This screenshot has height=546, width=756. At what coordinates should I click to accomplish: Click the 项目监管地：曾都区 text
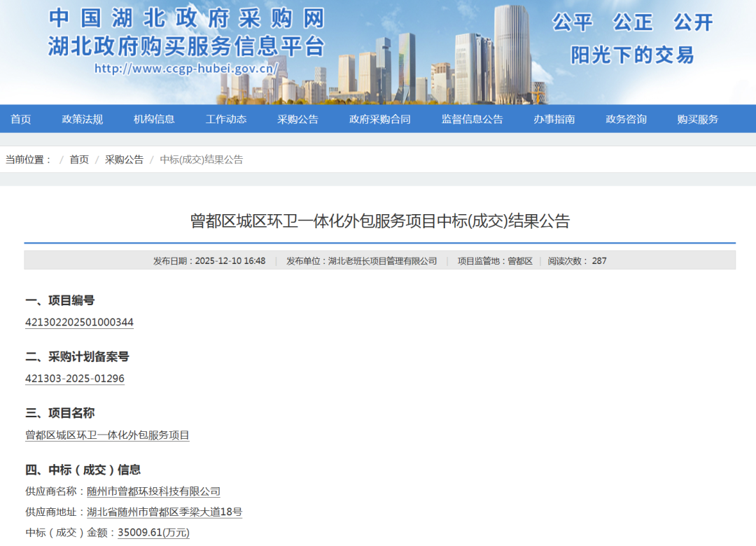coord(495,261)
